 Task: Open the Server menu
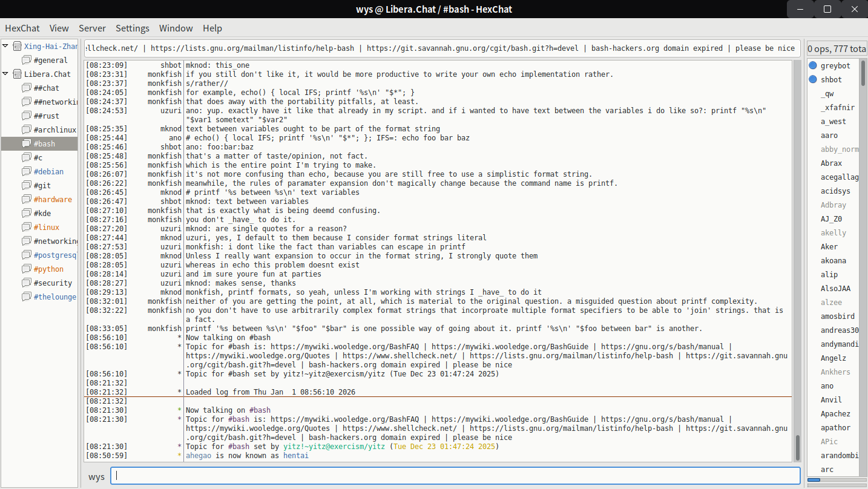click(92, 28)
